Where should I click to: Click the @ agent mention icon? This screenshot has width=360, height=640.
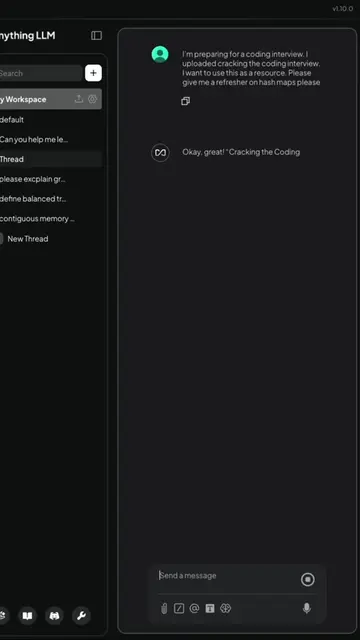pos(194,609)
